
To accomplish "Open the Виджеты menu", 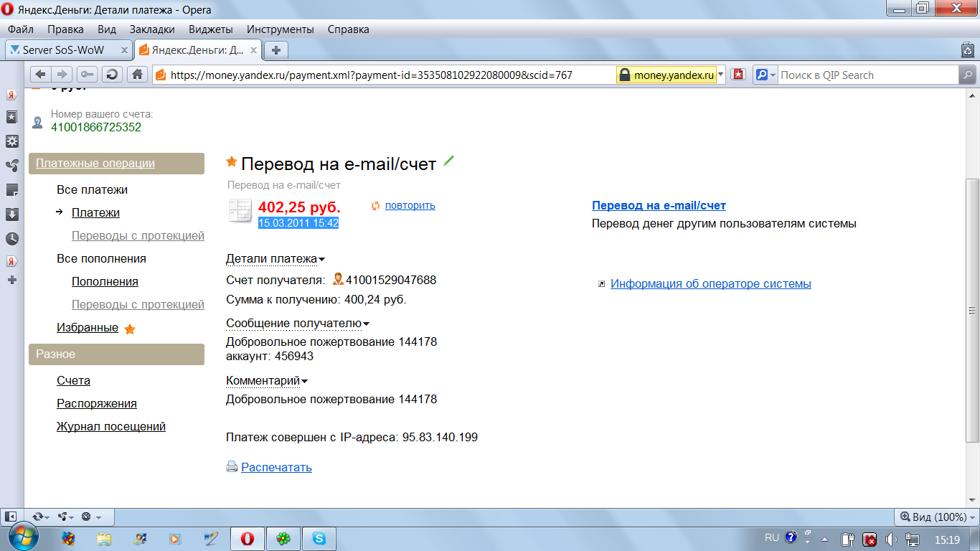I will click(211, 29).
